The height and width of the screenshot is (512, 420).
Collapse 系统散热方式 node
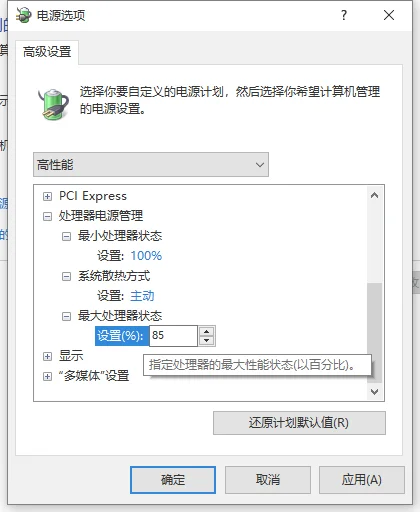pyautogui.click(x=67, y=276)
